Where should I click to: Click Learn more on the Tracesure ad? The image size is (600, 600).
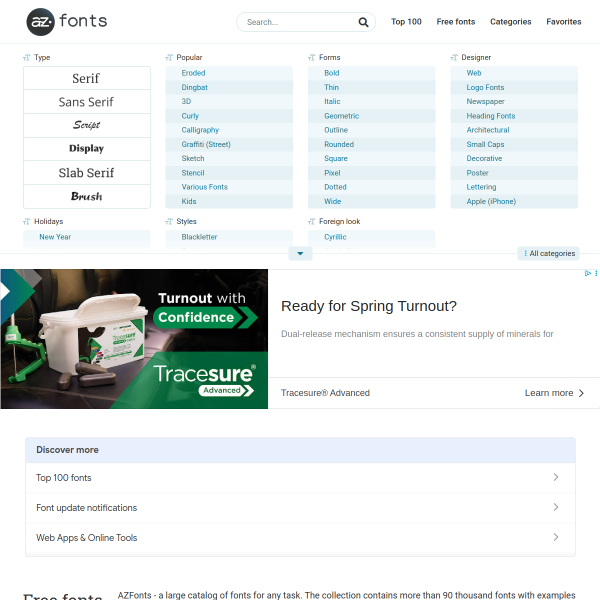554,393
